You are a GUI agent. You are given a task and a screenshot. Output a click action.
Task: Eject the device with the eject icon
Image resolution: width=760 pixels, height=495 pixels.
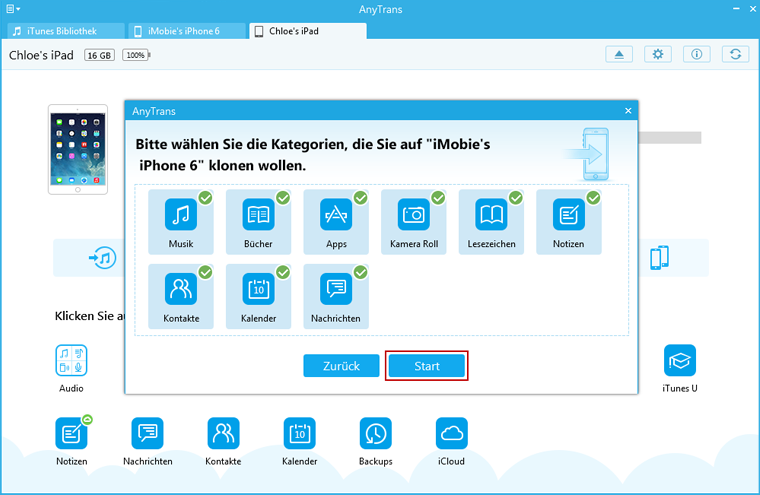[619, 54]
